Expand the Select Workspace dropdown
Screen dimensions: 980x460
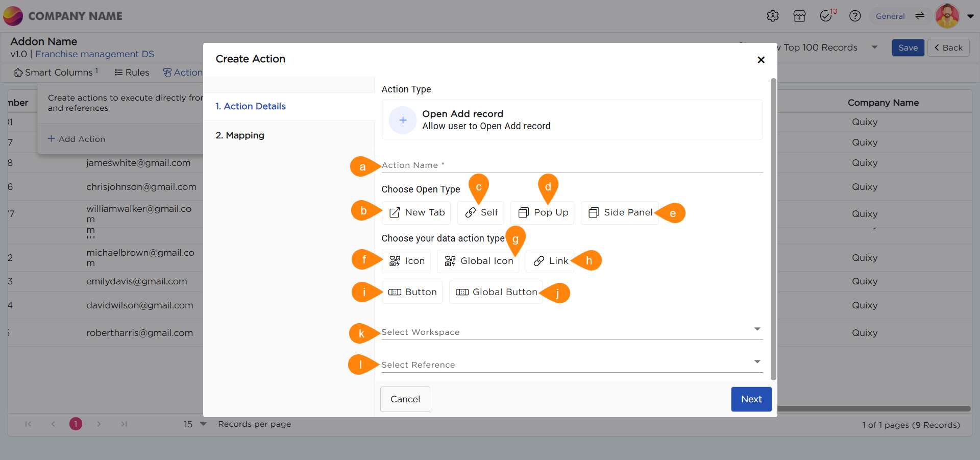757,329
